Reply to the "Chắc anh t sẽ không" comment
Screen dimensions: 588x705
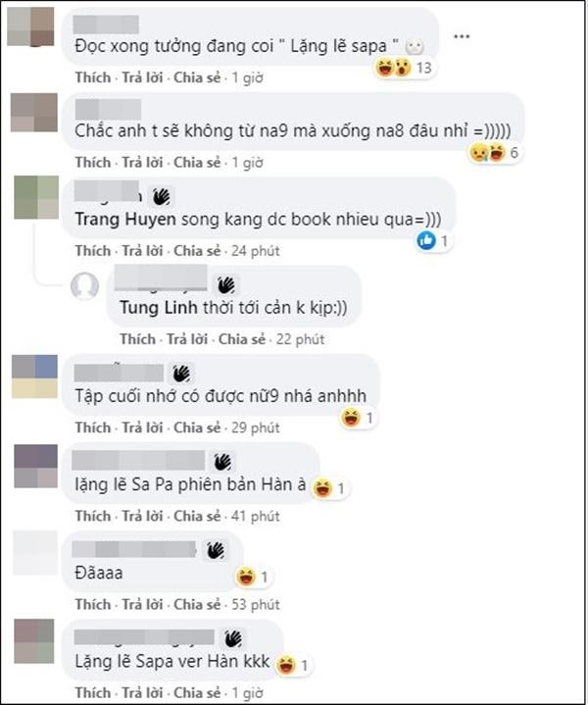[x=142, y=163]
